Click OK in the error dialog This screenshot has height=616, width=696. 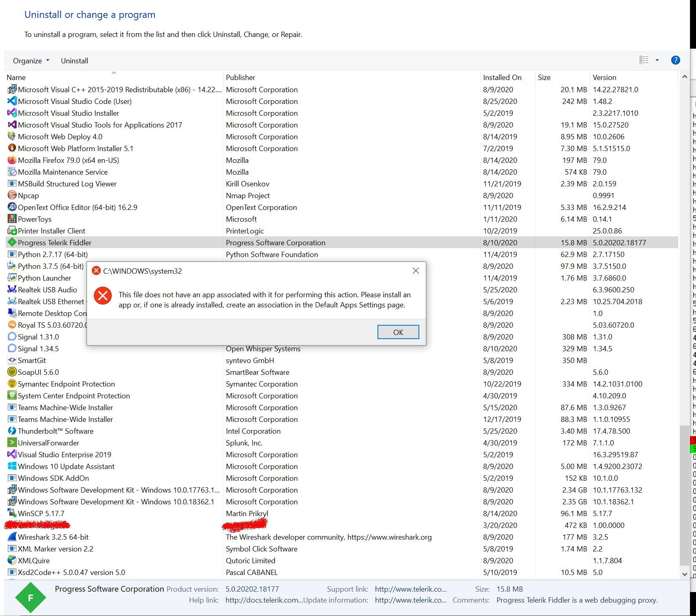398,332
